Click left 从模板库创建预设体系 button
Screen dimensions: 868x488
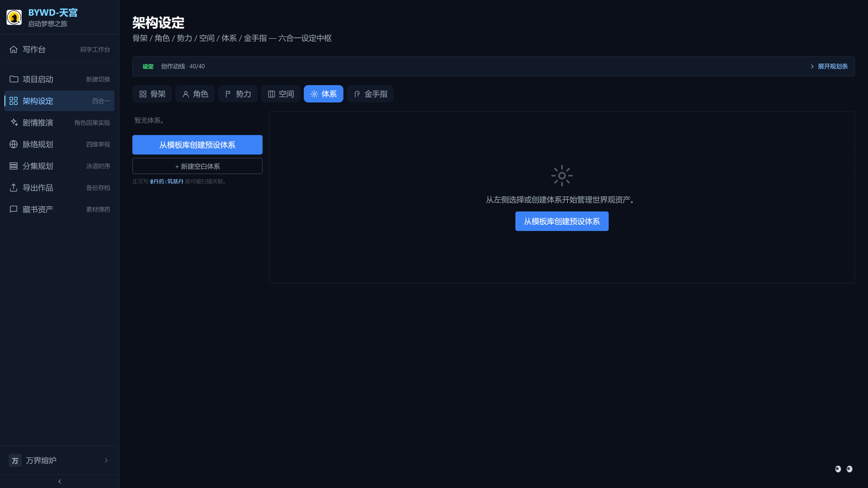pos(197,145)
